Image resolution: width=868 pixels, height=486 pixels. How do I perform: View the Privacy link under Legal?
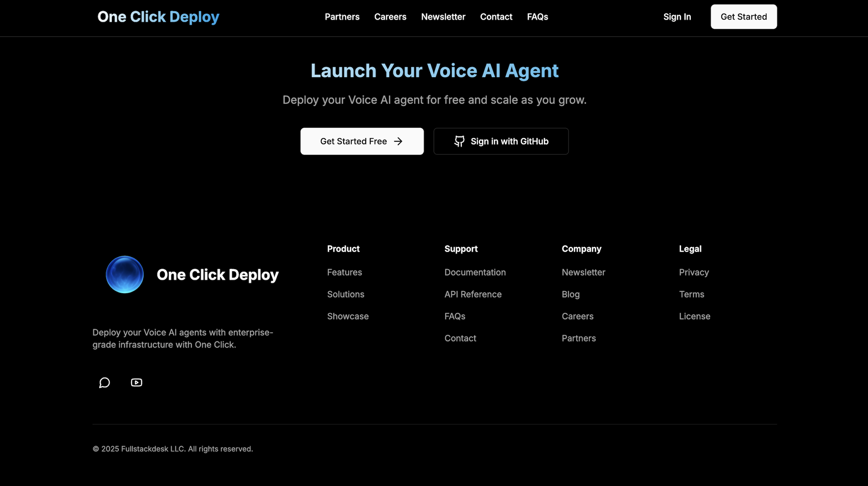694,272
